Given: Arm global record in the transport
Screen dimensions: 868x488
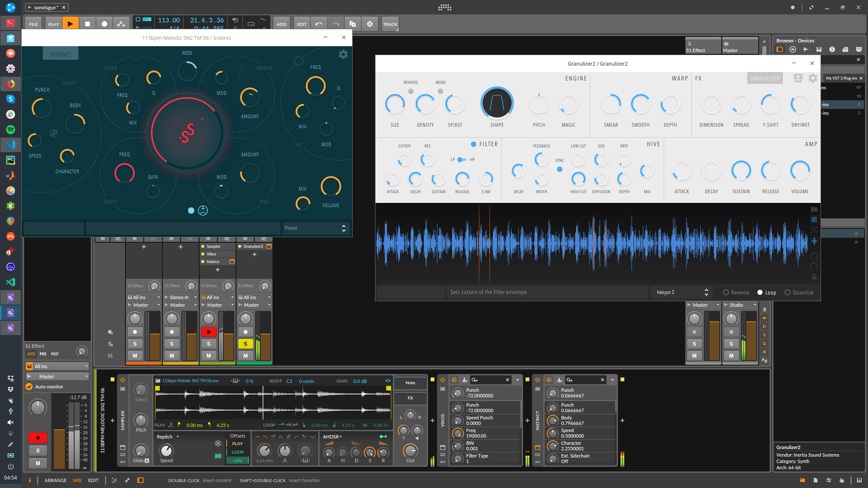Looking at the screenshot, I should pos(104,24).
